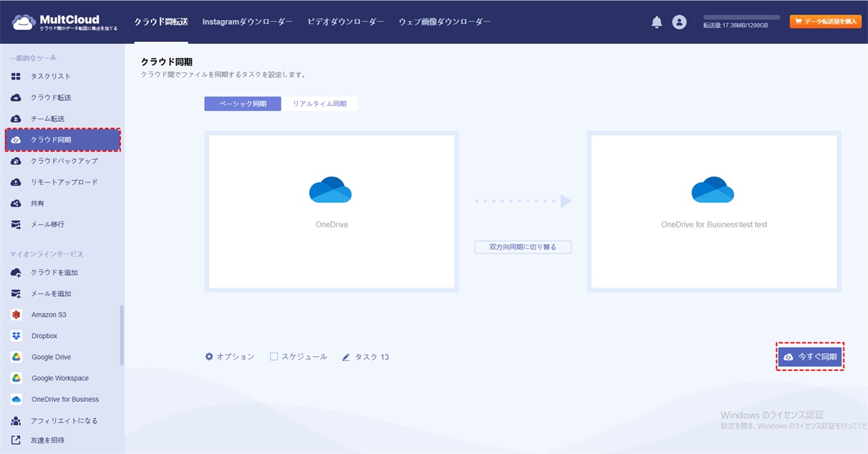Viewport: 868px width, 454px height.
Task: Open the ビデオダウンローダー menu tab
Action: [346, 22]
